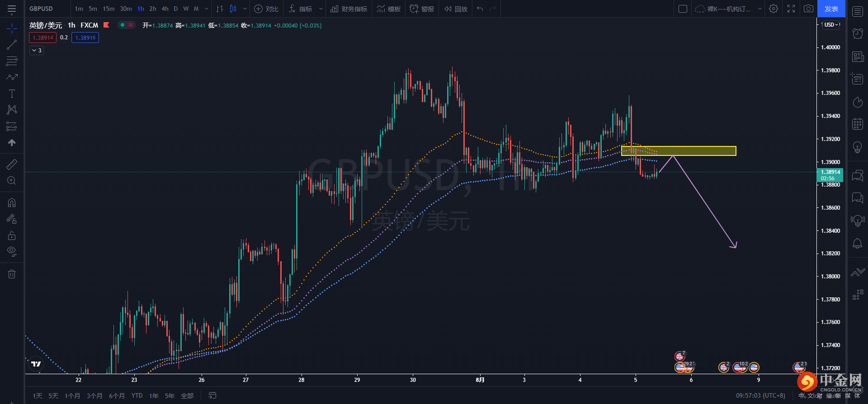Screen dimensions: 868x404
Task: Choose the brush and geometric shapes tool
Action: coord(12,77)
